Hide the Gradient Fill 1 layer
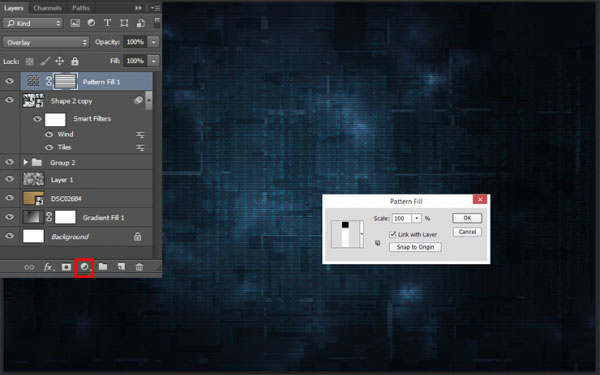600x375 pixels. (x=10, y=217)
